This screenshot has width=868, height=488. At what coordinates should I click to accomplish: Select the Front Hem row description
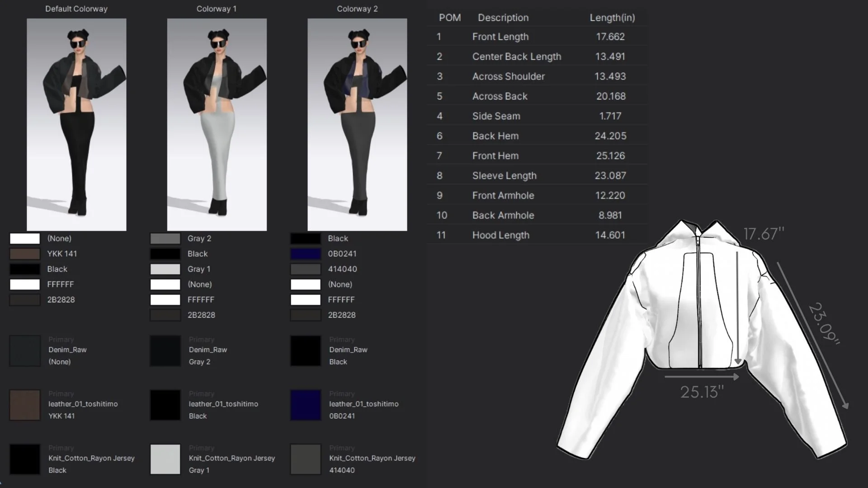[495, 156]
